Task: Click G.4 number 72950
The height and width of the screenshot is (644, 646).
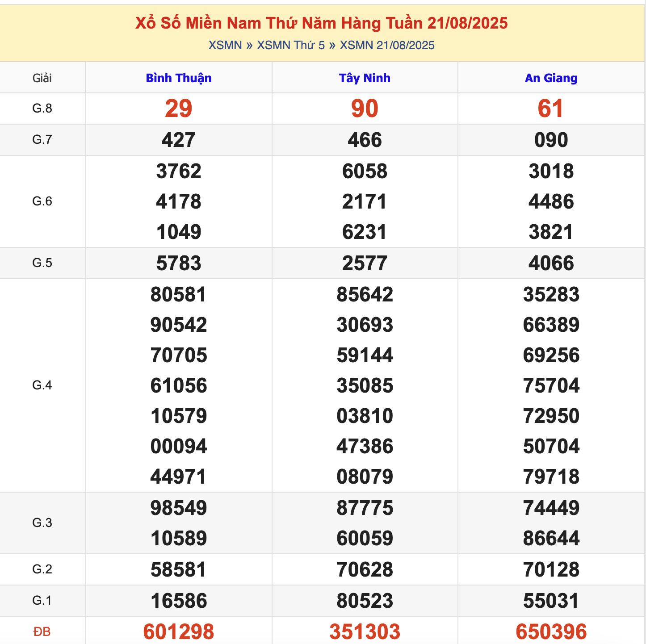Action: click(x=551, y=416)
